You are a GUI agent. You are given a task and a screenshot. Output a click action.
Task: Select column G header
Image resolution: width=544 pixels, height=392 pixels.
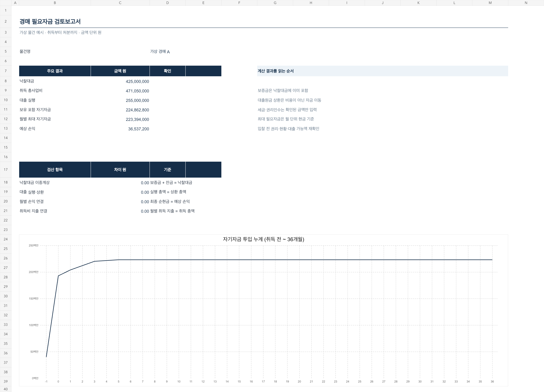[x=275, y=3]
